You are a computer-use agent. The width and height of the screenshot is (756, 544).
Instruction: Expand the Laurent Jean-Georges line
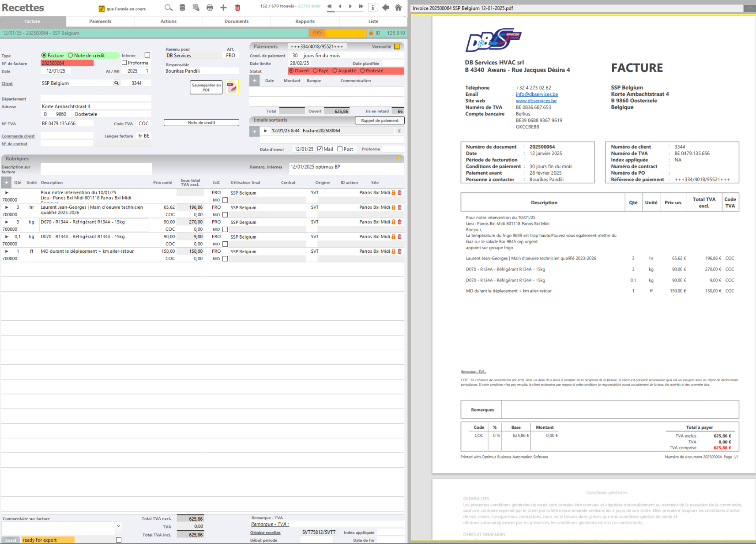click(x=7, y=207)
